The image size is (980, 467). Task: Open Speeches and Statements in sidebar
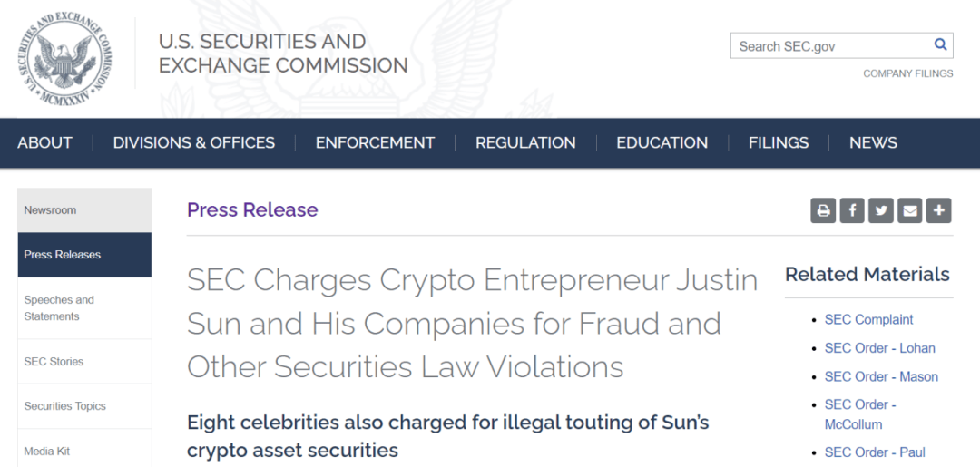tap(84, 308)
